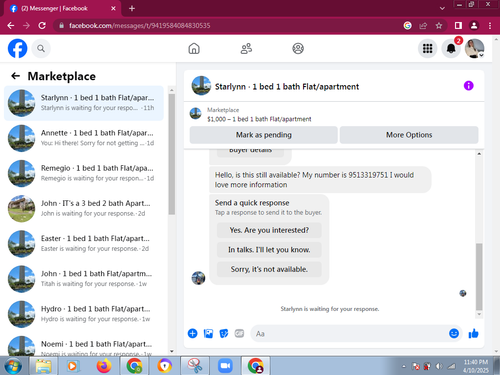The image size is (500, 375).
Task: Open the Hydro conversation
Action: (x=84, y=314)
